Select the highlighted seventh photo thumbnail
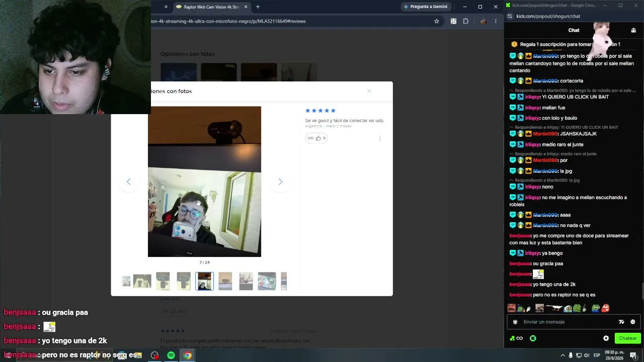Viewport: 644px width, 362px height. click(204, 281)
